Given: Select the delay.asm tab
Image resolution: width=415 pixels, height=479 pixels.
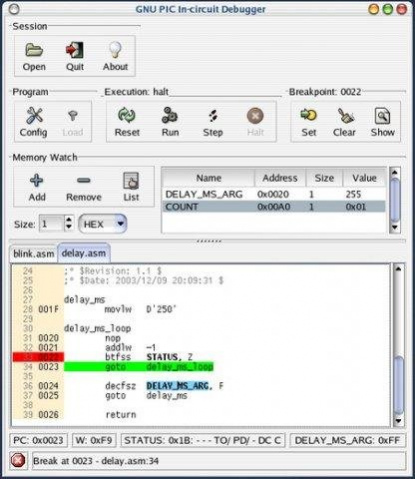Looking at the screenshot, I should coord(84,253).
